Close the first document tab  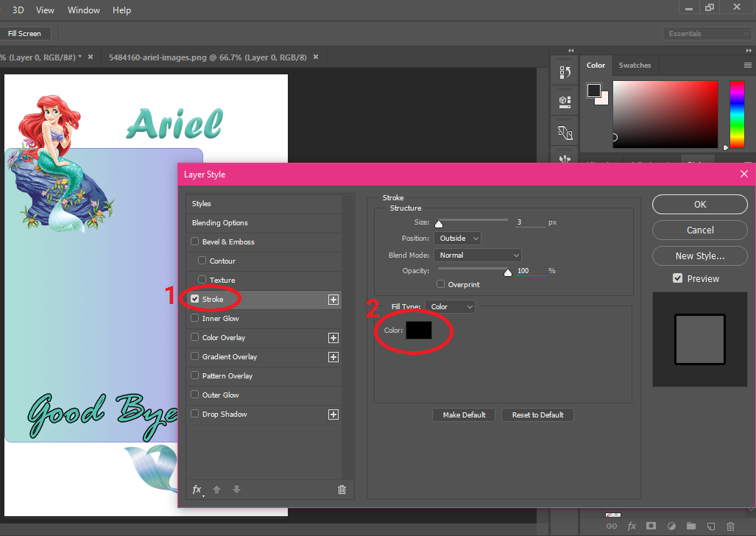tap(90, 57)
